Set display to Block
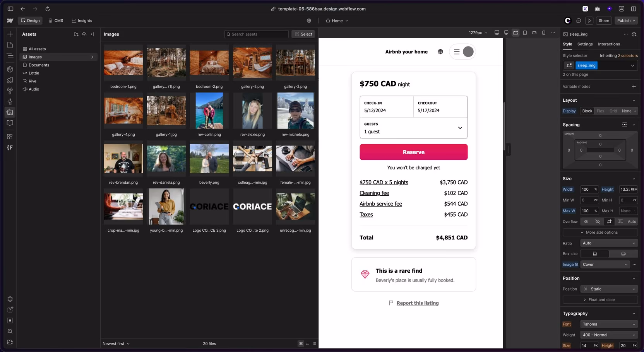This screenshot has height=352, width=644. [587, 111]
